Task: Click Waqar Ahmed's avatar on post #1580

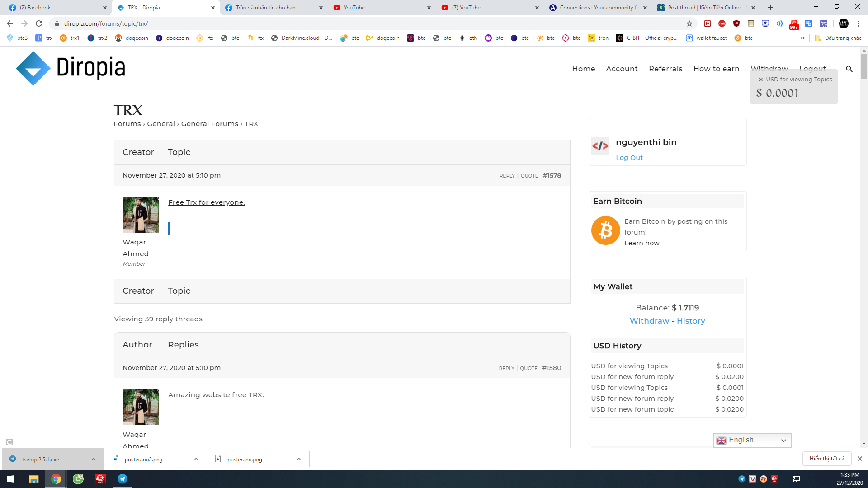Action: [141, 407]
